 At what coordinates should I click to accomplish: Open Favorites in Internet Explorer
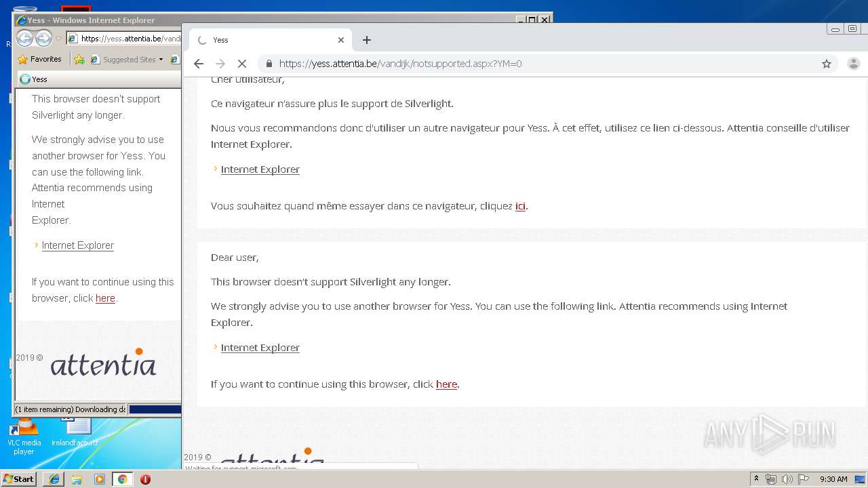click(39, 60)
